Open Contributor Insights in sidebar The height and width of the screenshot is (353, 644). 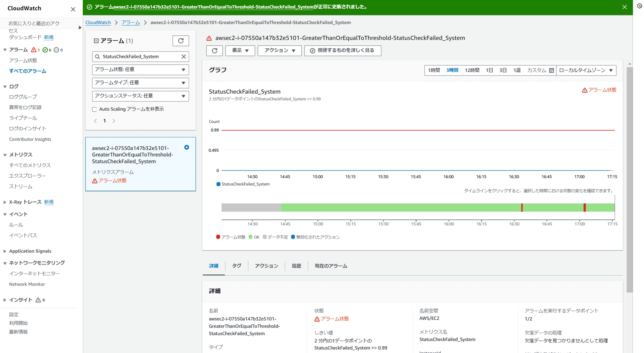30,139
